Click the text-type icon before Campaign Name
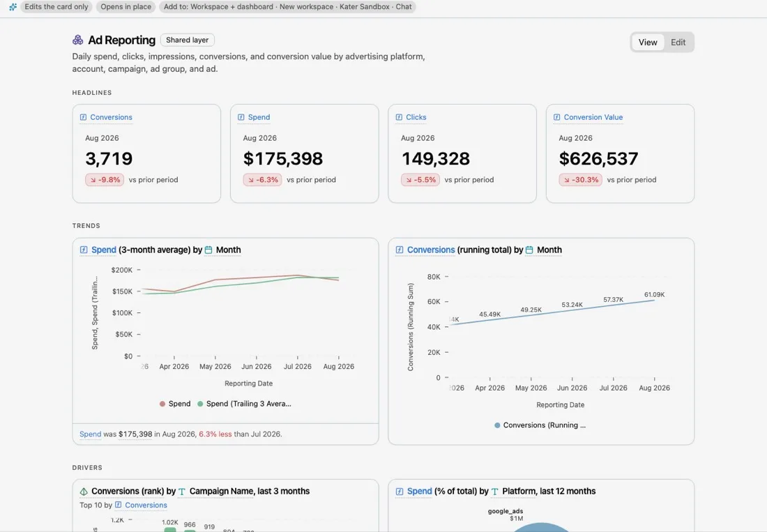 [182, 492]
